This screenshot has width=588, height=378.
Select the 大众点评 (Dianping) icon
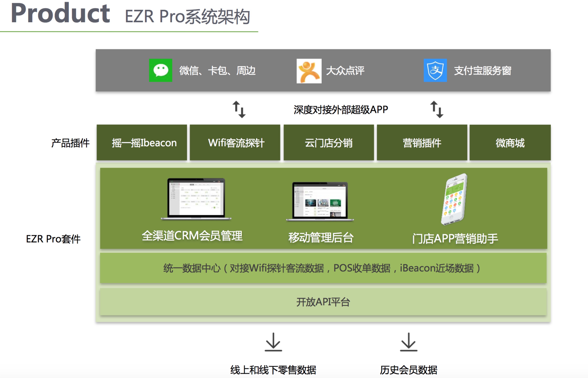(309, 71)
